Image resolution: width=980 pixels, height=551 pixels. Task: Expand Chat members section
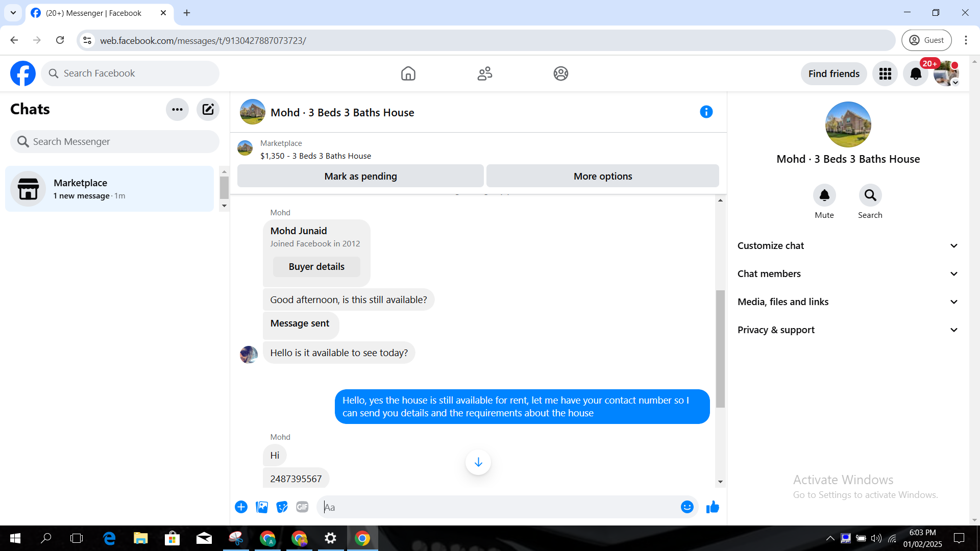pyautogui.click(x=848, y=274)
